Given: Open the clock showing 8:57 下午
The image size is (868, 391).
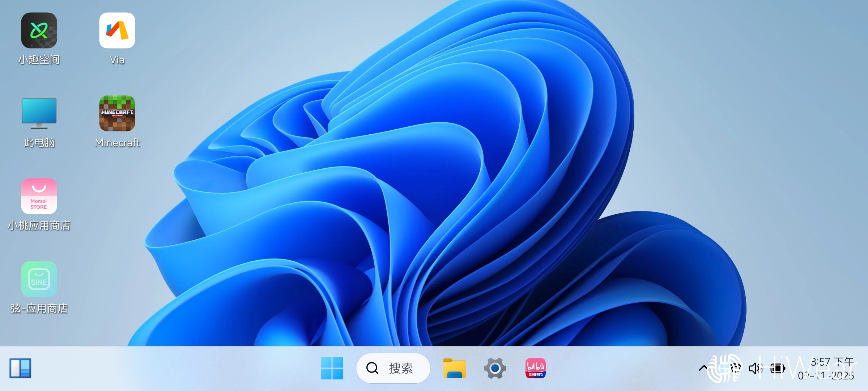Looking at the screenshot, I should [x=832, y=362].
